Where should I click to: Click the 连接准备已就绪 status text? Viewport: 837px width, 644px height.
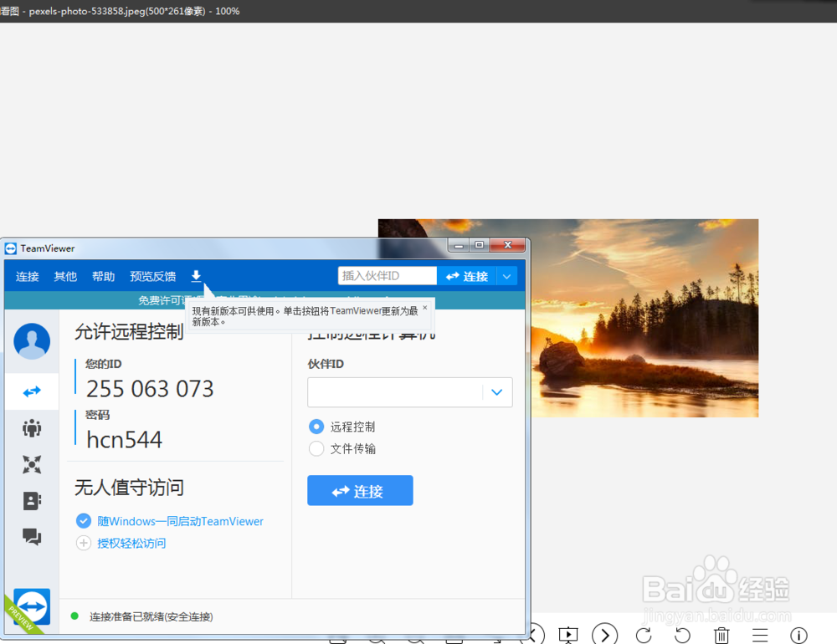tap(151, 616)
